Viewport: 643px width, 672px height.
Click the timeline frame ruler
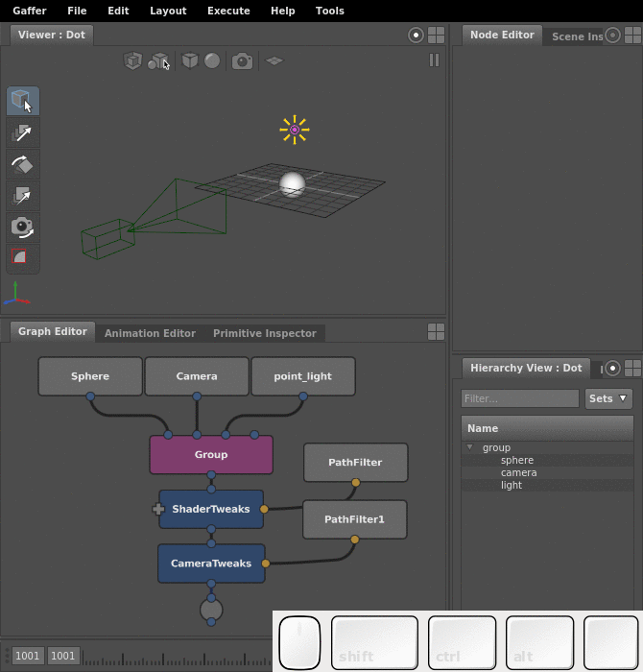click(x=177, y=657)
